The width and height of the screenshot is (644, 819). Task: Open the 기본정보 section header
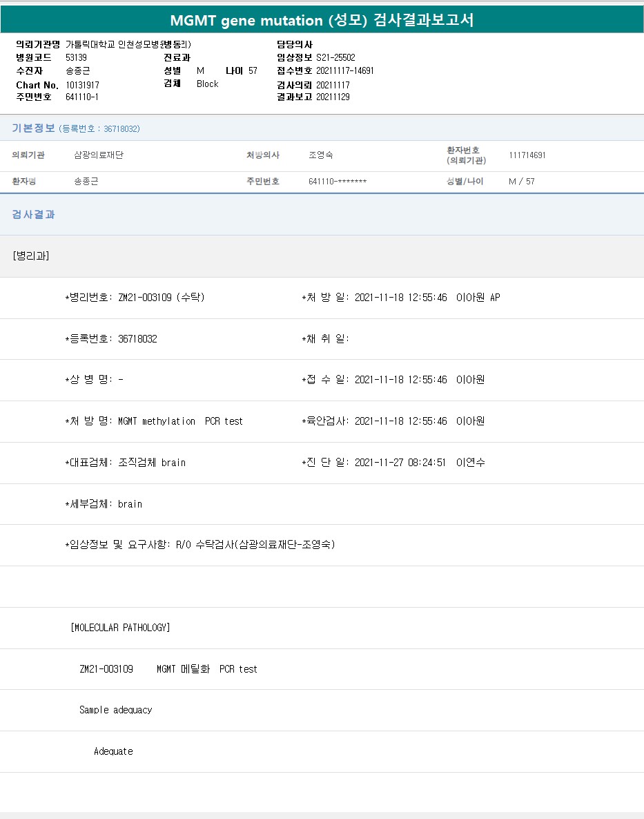33,128
